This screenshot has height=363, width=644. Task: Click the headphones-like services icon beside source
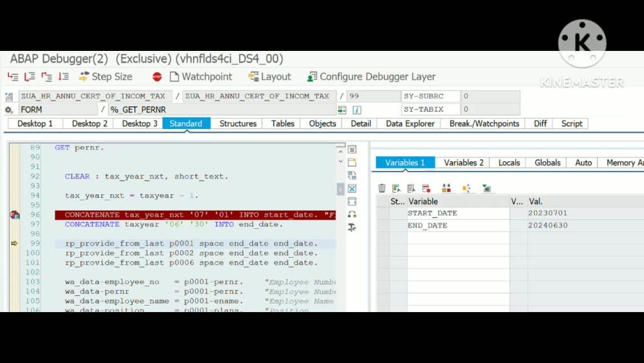point(352,214)
